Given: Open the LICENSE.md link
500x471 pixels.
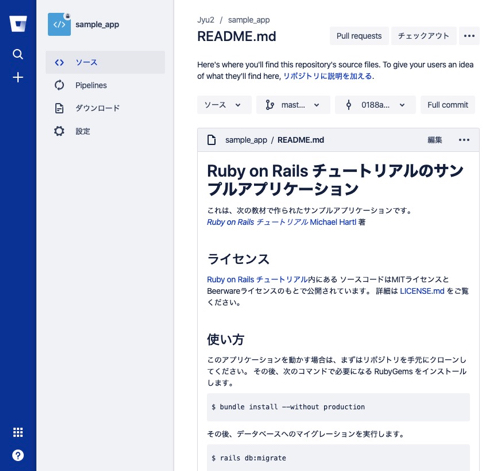Looking at the screenshot, I should 422,291.
